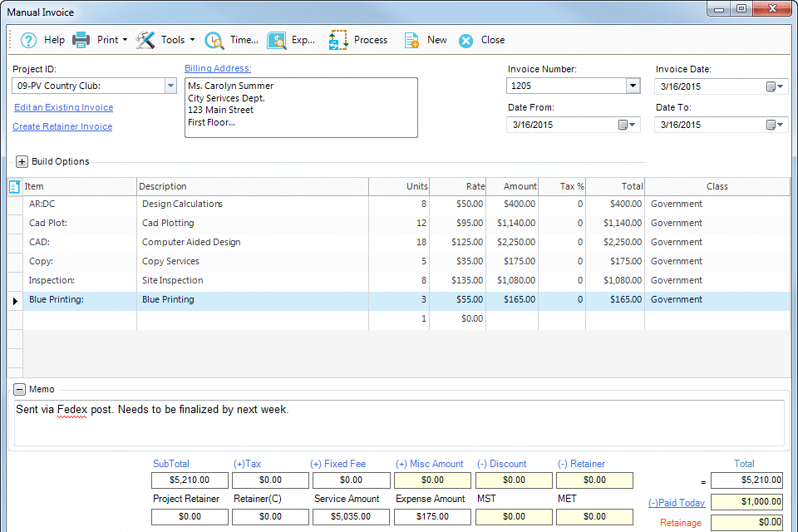This screenshot has width=798, height=532.
Task: Open the Tools wrench icon
Action: click(146, 40)
